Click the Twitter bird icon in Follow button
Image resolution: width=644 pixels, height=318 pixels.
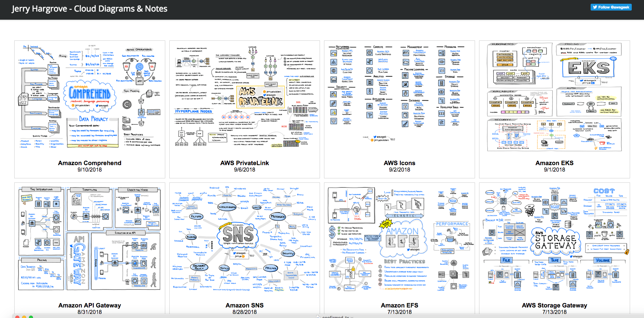point(595,7)
